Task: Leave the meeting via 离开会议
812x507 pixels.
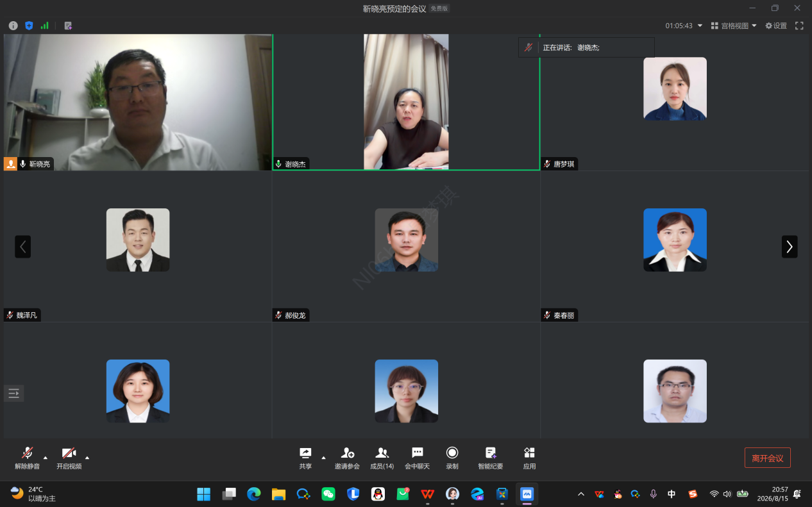Action: pyautogui.click(x=768, y=458)
